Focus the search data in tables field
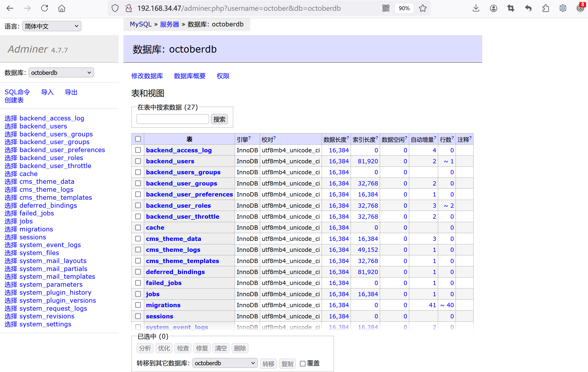The width and height of the screenshot is (588, 372). [x=173, y=119]
